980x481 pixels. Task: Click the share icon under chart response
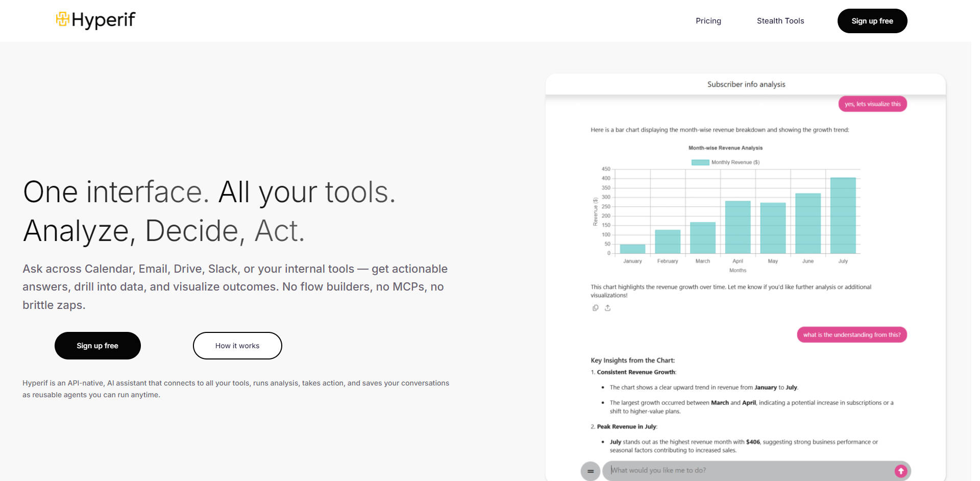pos(607,308)
